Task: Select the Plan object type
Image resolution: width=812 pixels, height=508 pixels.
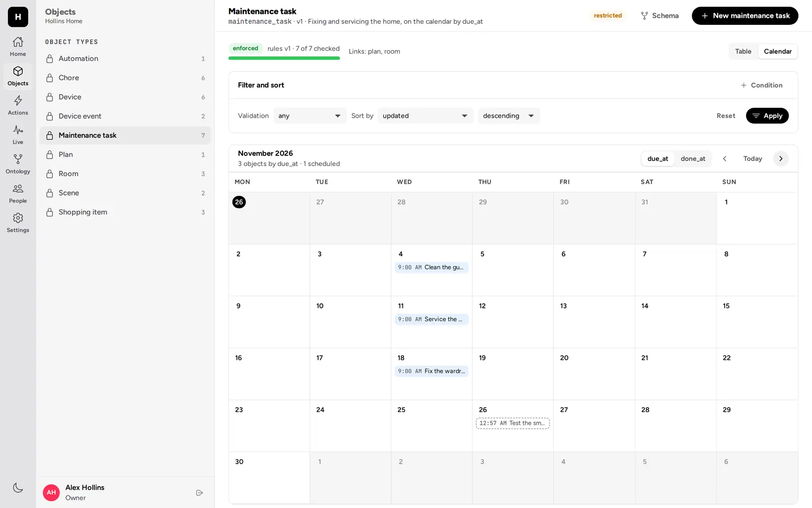Action: coord(125,155)
